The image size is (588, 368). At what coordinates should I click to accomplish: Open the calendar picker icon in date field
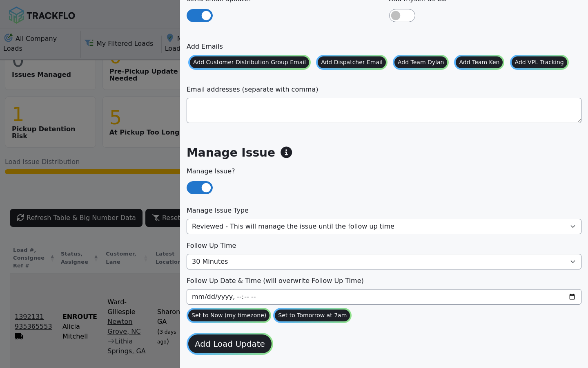tap(572, 297)
